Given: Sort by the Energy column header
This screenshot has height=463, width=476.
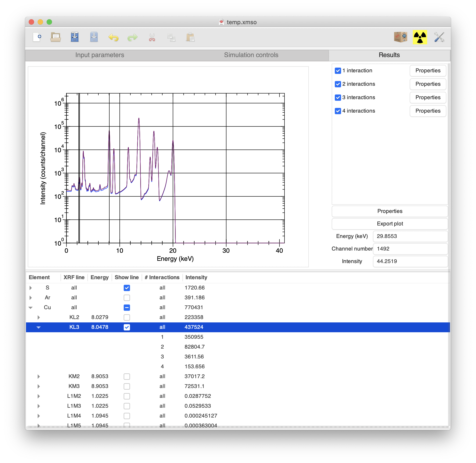Looking at the screenshot, I should tap(100, 277).
